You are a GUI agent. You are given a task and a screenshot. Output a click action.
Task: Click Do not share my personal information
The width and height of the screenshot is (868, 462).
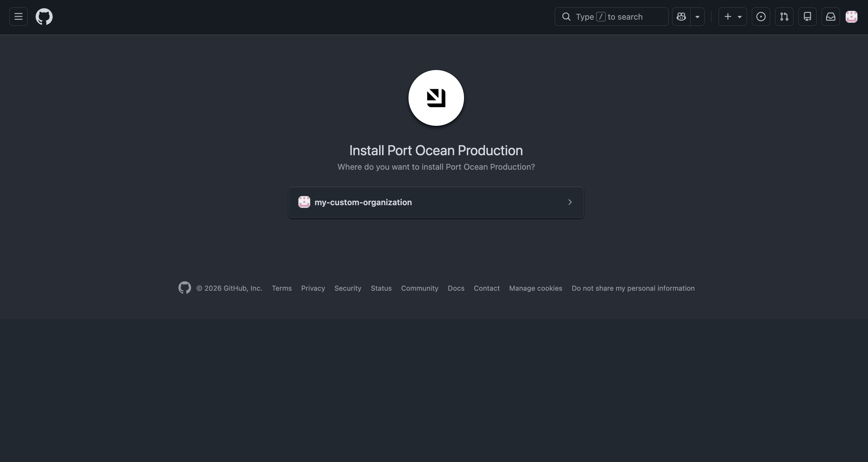point(633,288)
